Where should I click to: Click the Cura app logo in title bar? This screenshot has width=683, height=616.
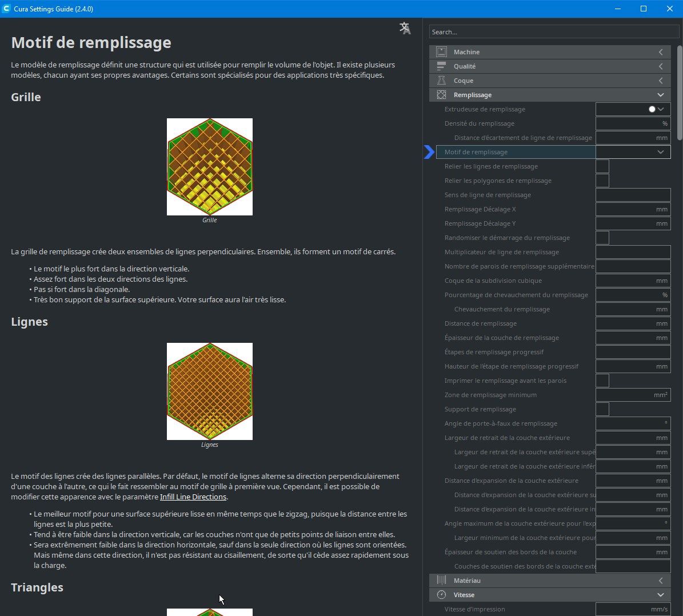point(6,9)
